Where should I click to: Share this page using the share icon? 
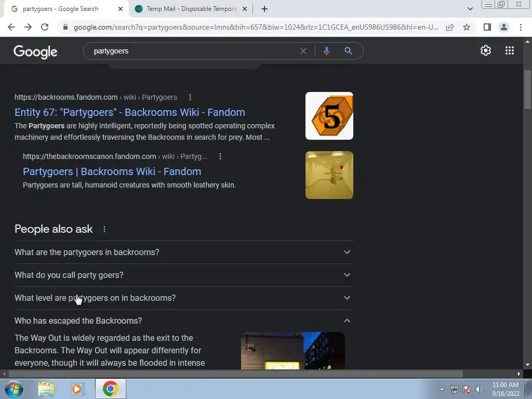[x=450, y=27]
